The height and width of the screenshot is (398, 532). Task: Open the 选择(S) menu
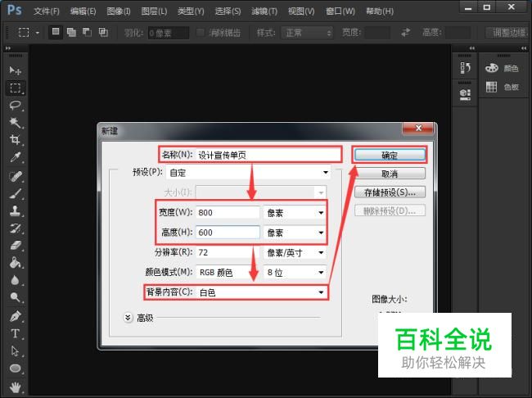tap(228, 11)
